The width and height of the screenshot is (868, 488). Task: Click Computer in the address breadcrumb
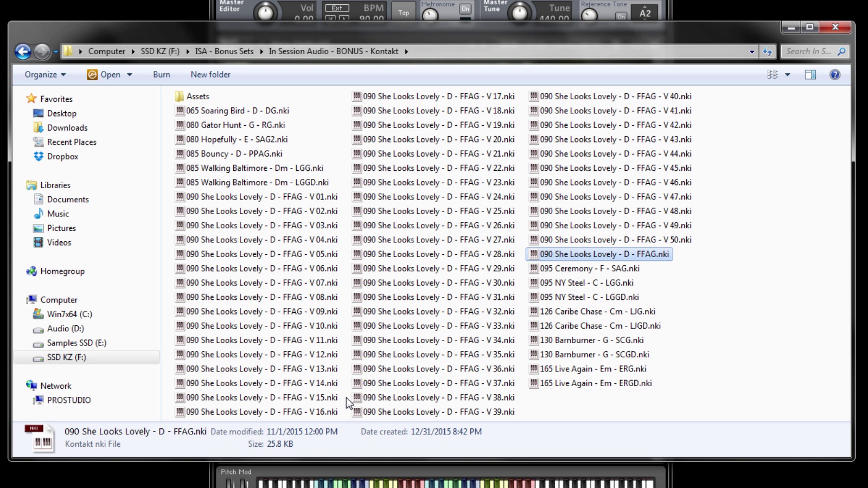(107, 52)
